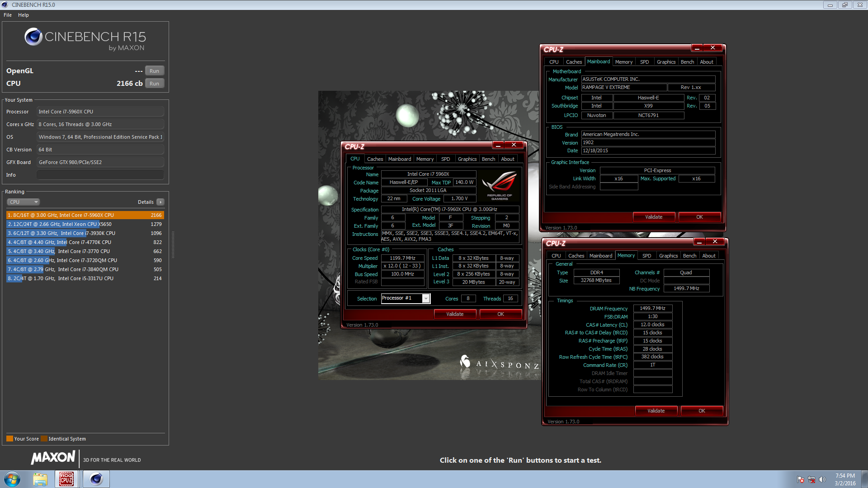The image size is (868, 488).
Task: Minimize the CPU-Z Mainboard window
Action: pos(697,48)
